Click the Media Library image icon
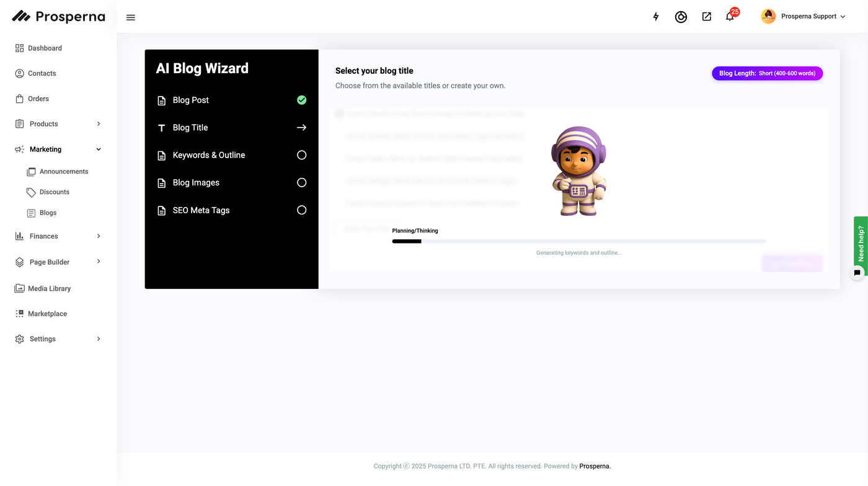 coord(19,288)
